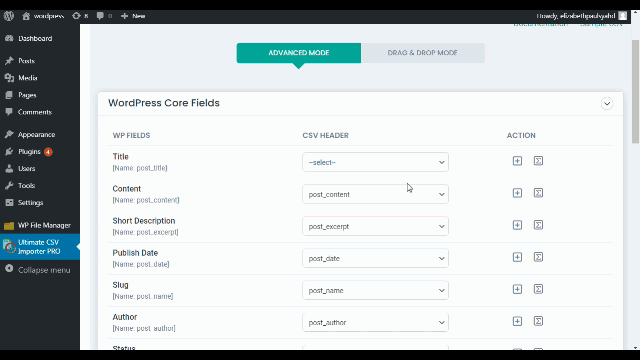Click sigma formula icon for Publish Date

pyautogui.click(x=538, y=257)
